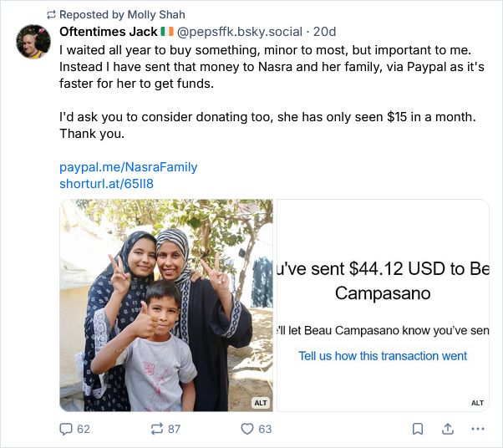
Task: Click the share upload icon
Action: tap(448, 429)
